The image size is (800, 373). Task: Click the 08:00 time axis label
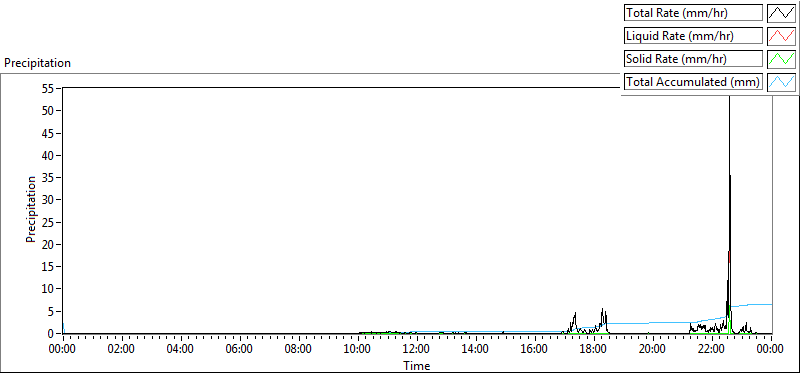(298, 349)
